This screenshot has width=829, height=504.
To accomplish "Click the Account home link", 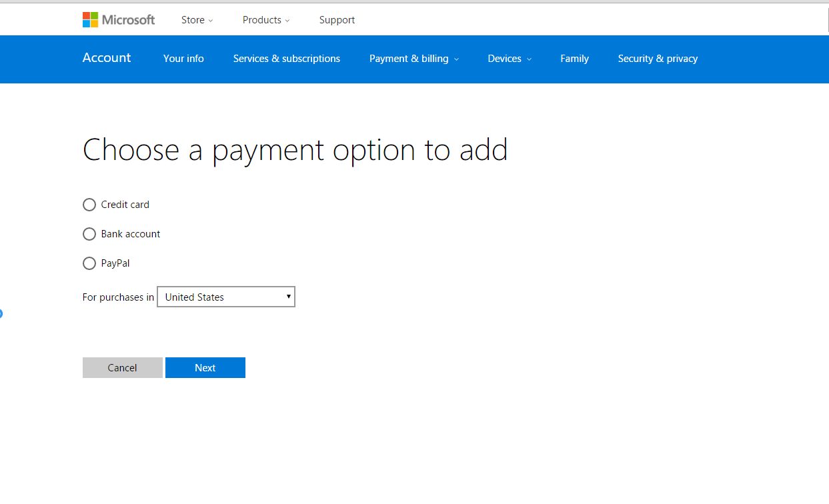I will (107, 58).
